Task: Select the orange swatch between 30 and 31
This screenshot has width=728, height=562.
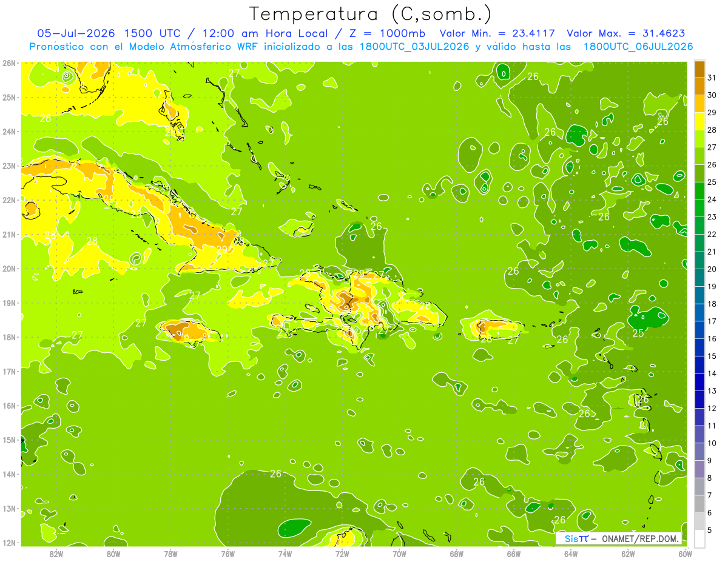Action: coord(699,87)
